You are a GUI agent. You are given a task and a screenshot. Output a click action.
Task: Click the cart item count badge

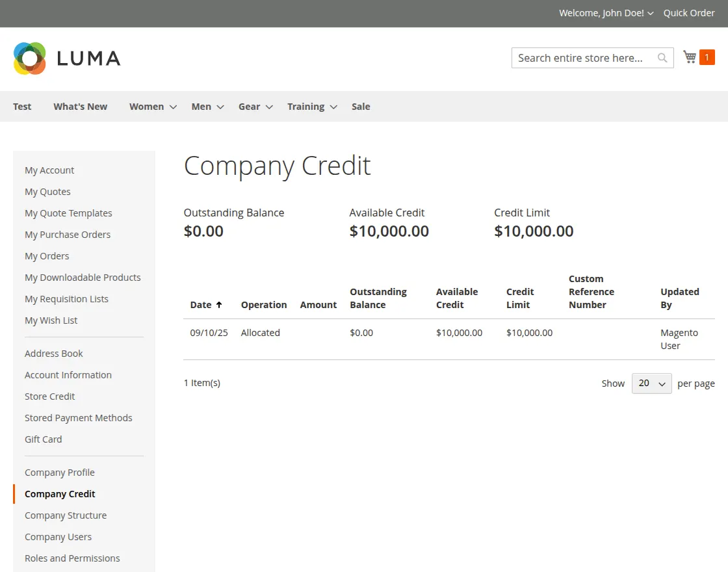pos(707,57)
